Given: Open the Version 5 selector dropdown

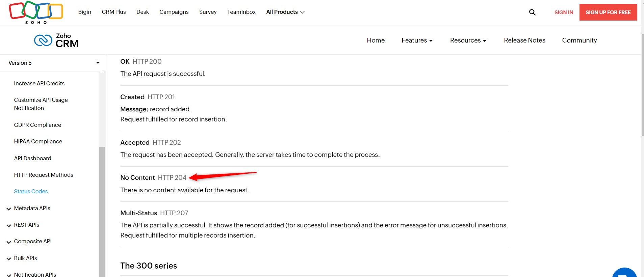Looking at the screenshot, I should click(x=53, y=63).
